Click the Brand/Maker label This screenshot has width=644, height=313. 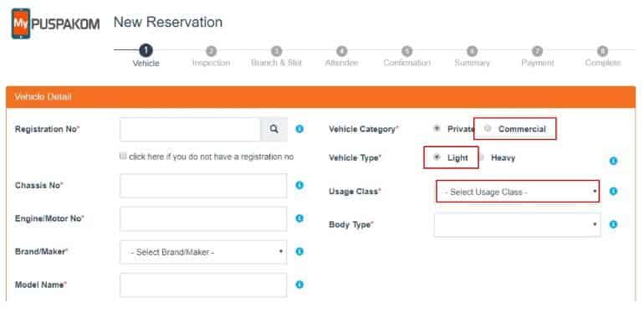42,251
